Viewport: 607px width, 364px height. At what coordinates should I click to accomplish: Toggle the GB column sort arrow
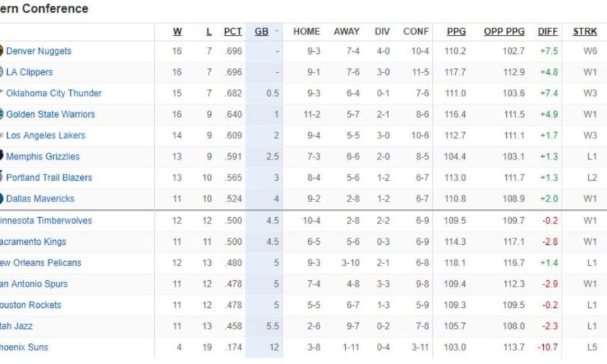coord(276,32)
